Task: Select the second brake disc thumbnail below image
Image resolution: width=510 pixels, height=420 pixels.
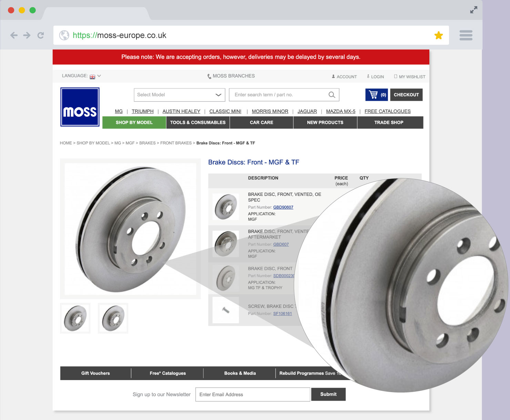Action: point(113,318)
